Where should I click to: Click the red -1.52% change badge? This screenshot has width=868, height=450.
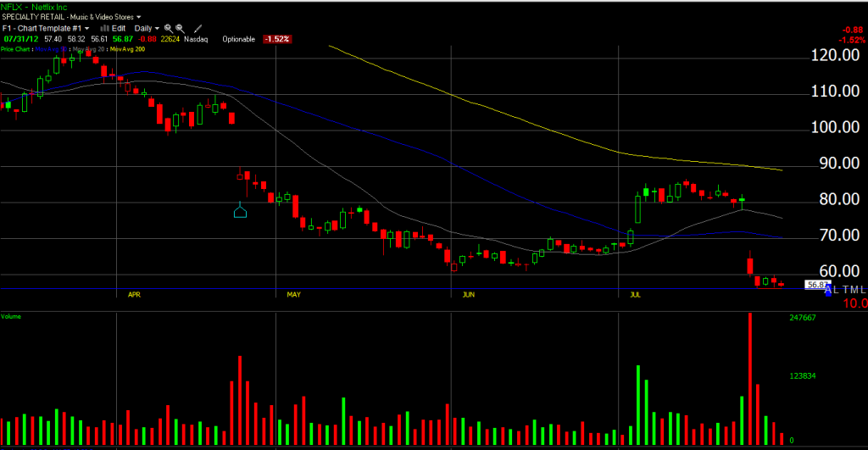coord(277,39)
